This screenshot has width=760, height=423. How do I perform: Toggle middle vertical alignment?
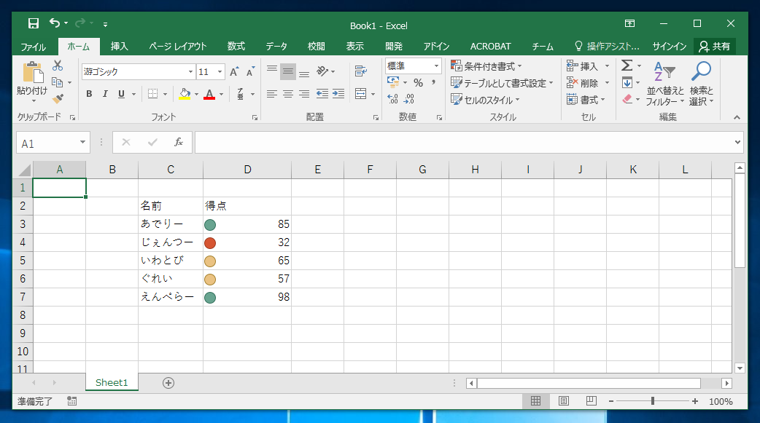tap(288, 72)
